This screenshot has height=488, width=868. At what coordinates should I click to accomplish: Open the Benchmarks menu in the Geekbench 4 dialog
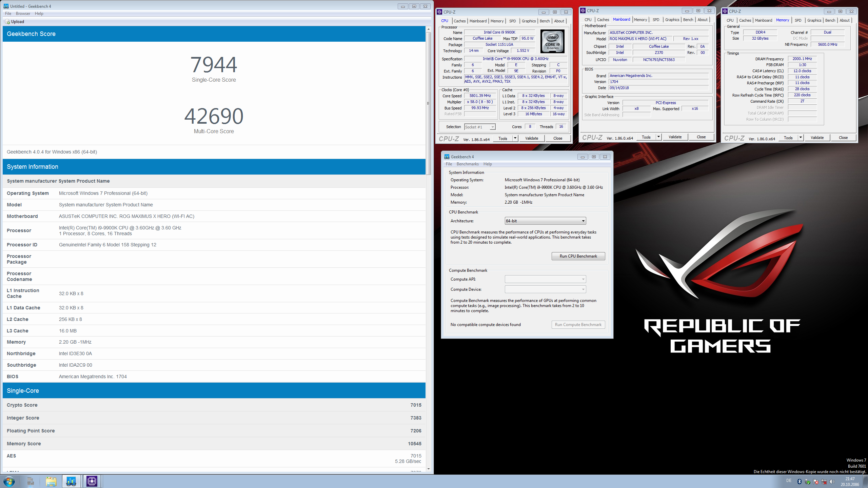pos(468,164)
